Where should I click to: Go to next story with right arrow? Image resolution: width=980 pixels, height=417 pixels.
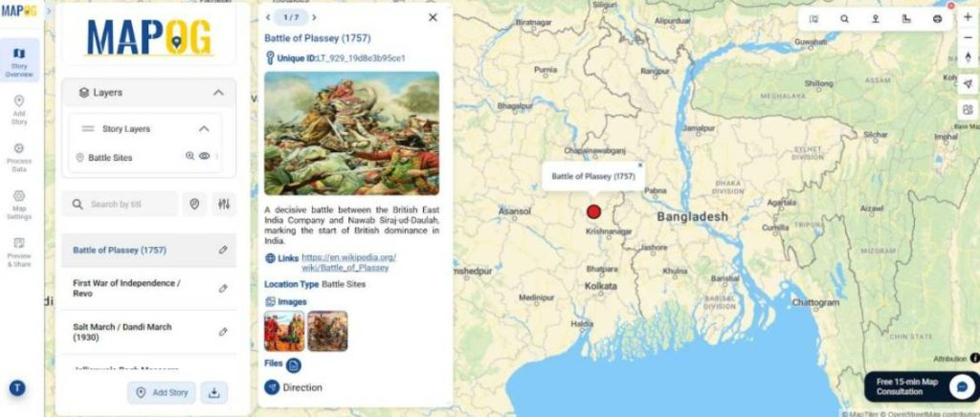[x=314, y=17]
